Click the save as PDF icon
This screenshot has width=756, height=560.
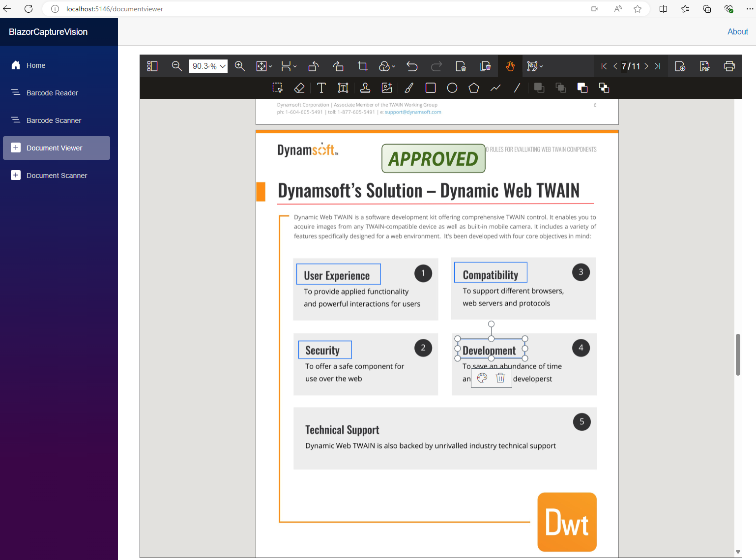(x=705, y=66)
